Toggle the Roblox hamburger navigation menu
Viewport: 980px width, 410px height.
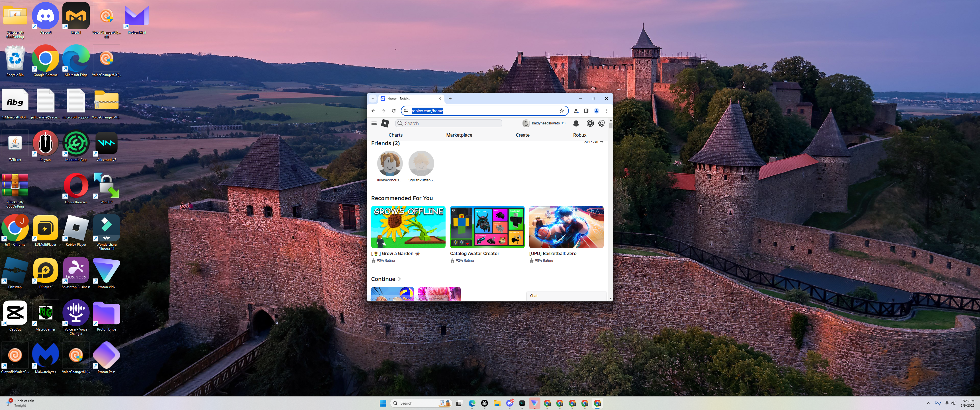[x=374, y=123]
